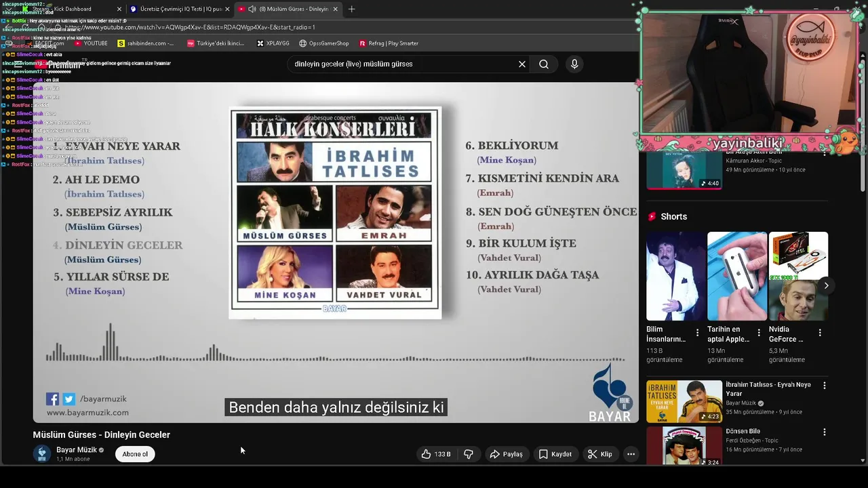Open options for Tarihin en aptal Apple short
Viewport: 868px width, 488px height.
[759, 333]
